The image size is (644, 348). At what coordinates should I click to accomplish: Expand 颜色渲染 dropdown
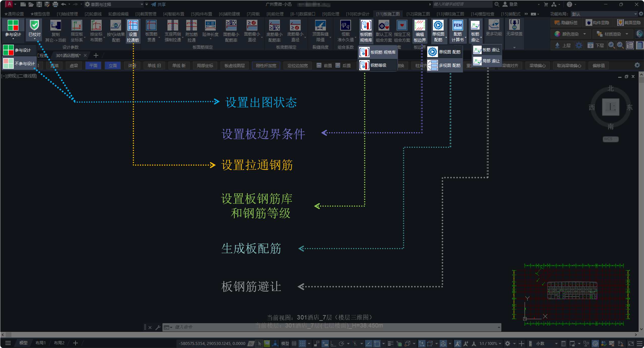[585, 34]
